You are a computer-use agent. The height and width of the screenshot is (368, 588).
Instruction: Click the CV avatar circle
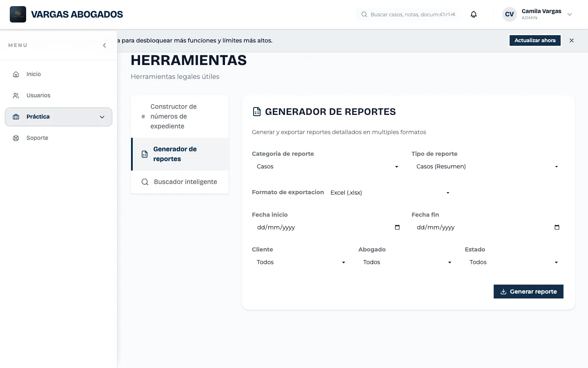pyautogui.click(x=510, y=14)
